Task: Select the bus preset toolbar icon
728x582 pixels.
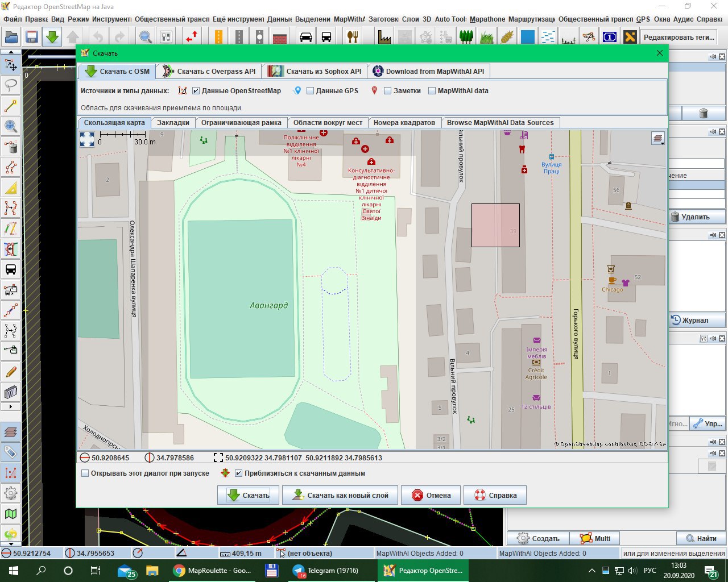Action: [326, 38]
